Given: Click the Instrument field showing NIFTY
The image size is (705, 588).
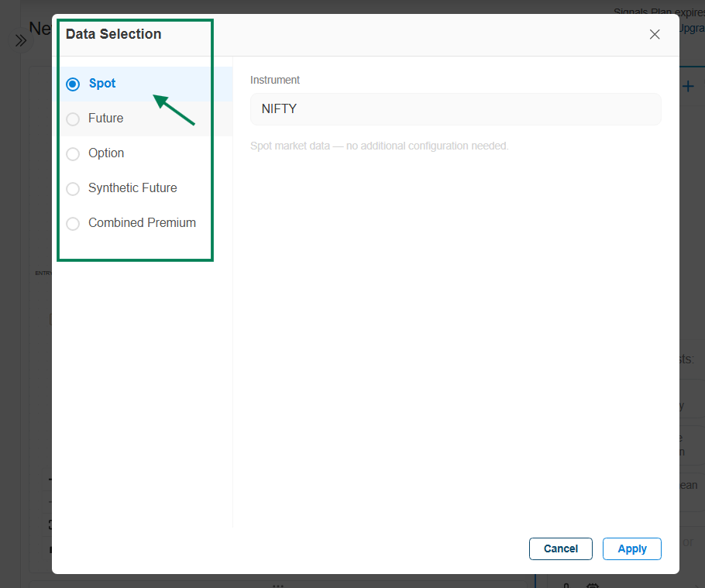Looking at the screenshot, I should tap(456, 109).
